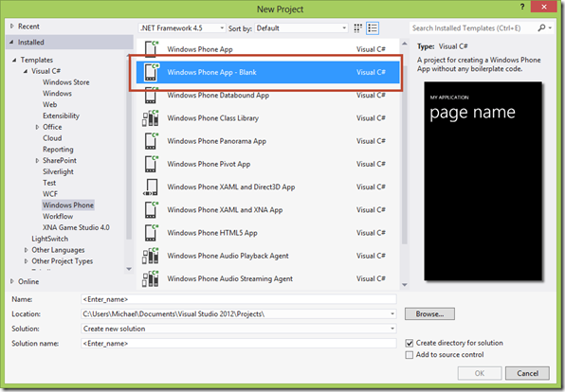Click the Windows Phone Class Library icon
565x392 pixels.
pyautogui.click(x=151, y=118)
